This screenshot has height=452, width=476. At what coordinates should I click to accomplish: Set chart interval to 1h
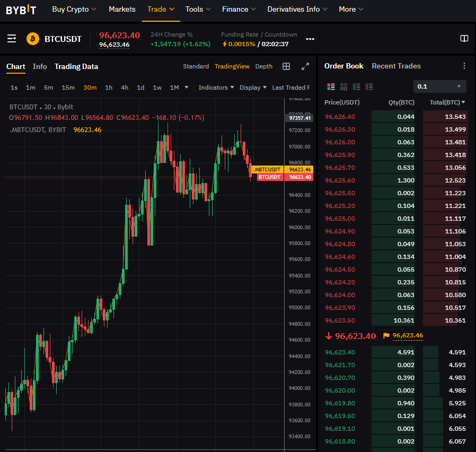pyautogui.click(x=109, y=88)
